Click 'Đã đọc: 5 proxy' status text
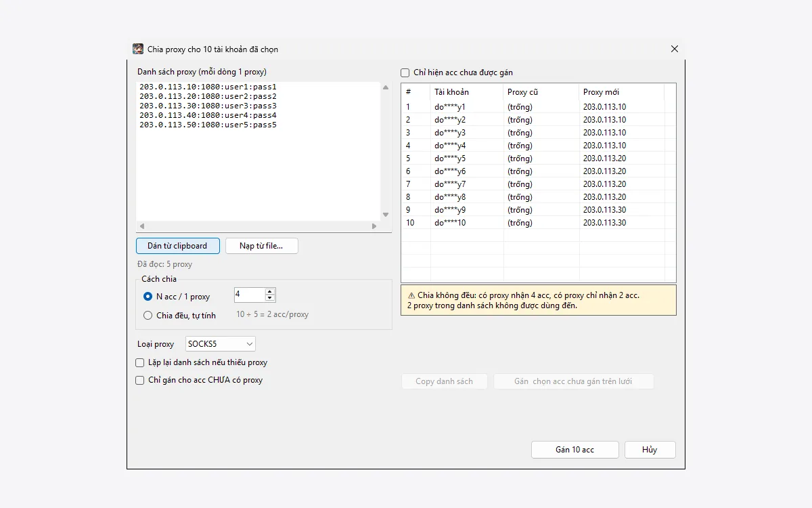Screen dimensions: 812x508 (164, 264)
